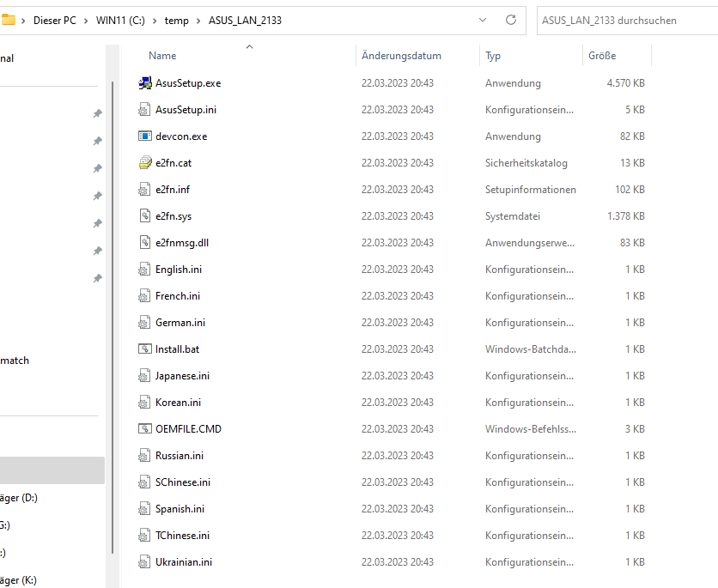This screenshot has width=718, height=588.
Task: Click the AsusSetup.ini file icon
Action: pos(144,109)
